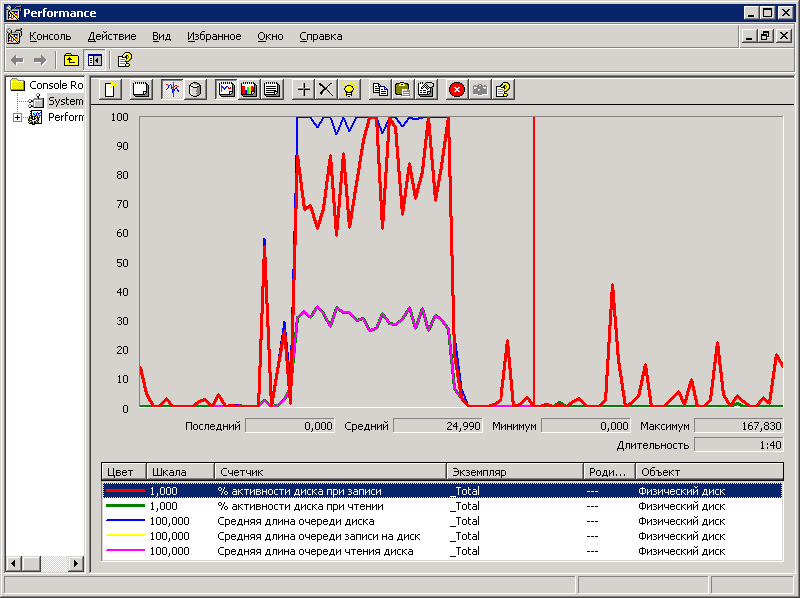The height and width of the screenshot is (598, 800).
Task: Open the Избранное menu
Action: 214,36
